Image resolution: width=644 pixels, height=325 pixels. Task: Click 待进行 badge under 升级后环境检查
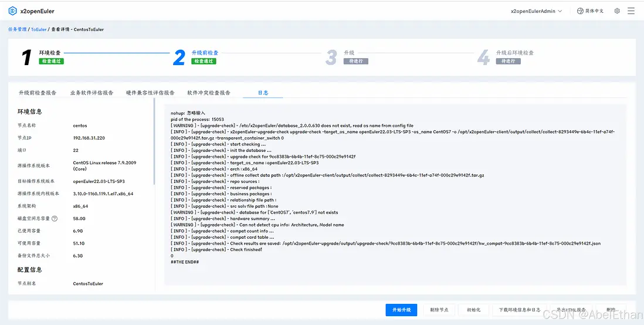(508, 61)
